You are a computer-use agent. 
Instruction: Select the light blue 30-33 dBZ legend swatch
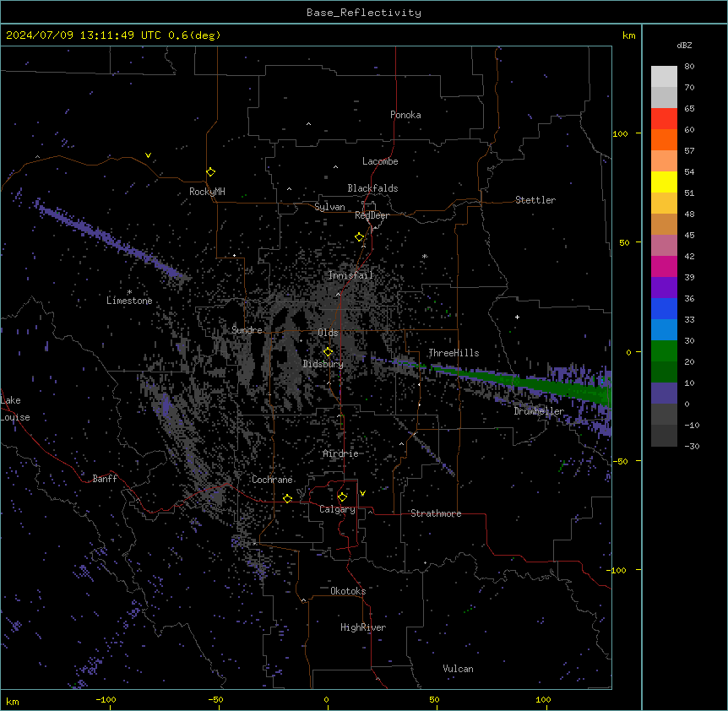click(664, 329)
